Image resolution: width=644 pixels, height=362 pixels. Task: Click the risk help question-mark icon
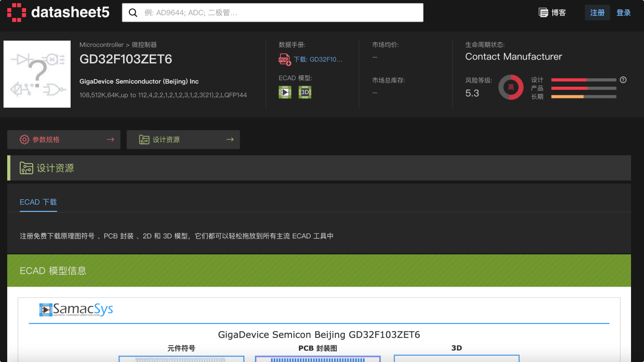[623, 80]
